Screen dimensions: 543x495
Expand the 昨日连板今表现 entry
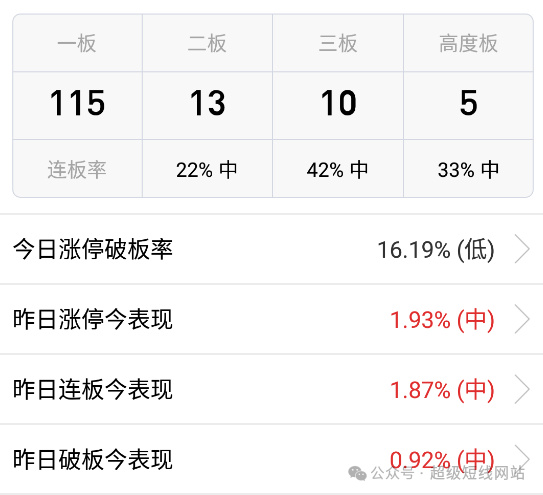[x=272, y=389]
